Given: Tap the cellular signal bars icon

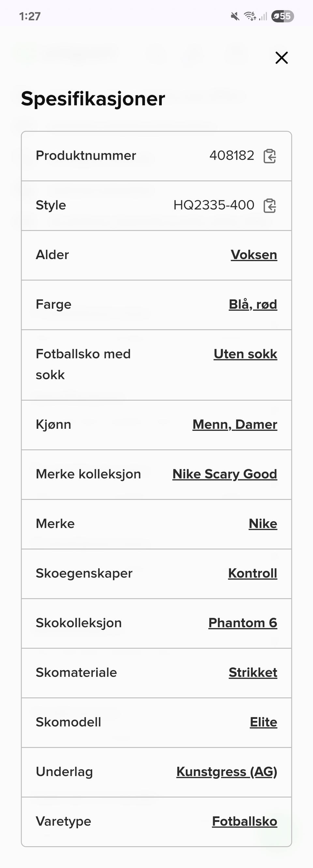Looking at the screenshot, I should coord(263,16).
